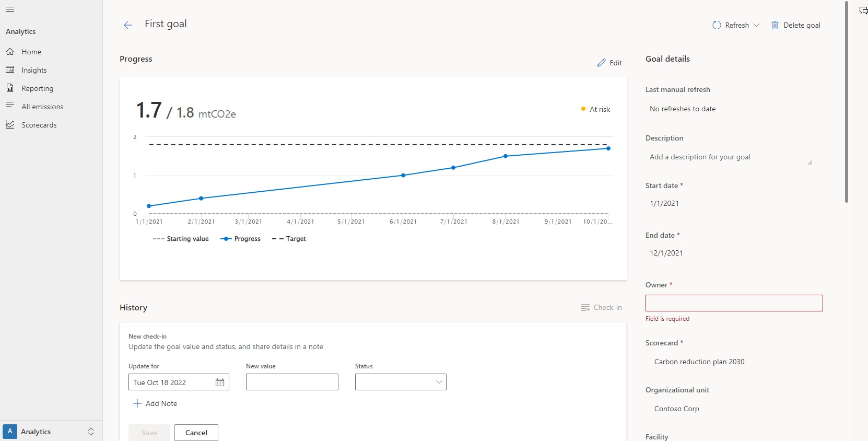
Task: Expand the Refresh dropdown chevron
Action: click(756, 25)
